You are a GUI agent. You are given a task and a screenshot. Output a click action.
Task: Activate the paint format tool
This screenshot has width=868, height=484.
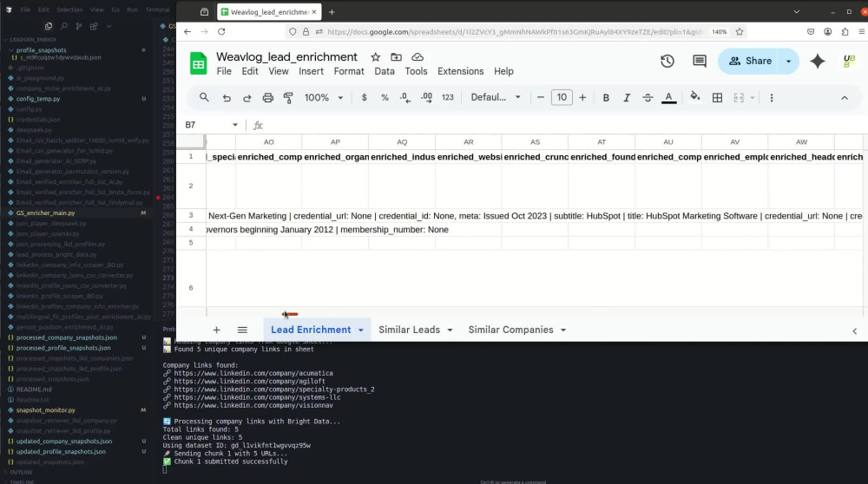pos(288,98)
